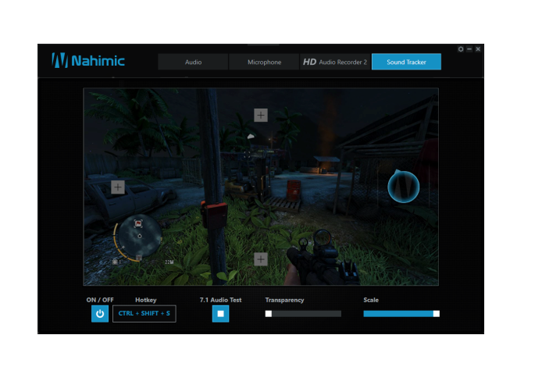
Task: Click the Transparency slider track middle
Action: pos(303,314)
